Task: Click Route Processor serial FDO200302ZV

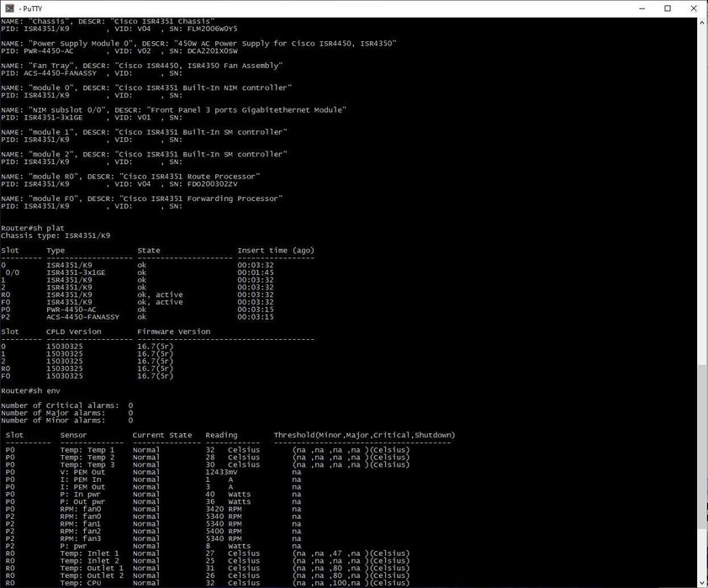Action: coord(210,184)
